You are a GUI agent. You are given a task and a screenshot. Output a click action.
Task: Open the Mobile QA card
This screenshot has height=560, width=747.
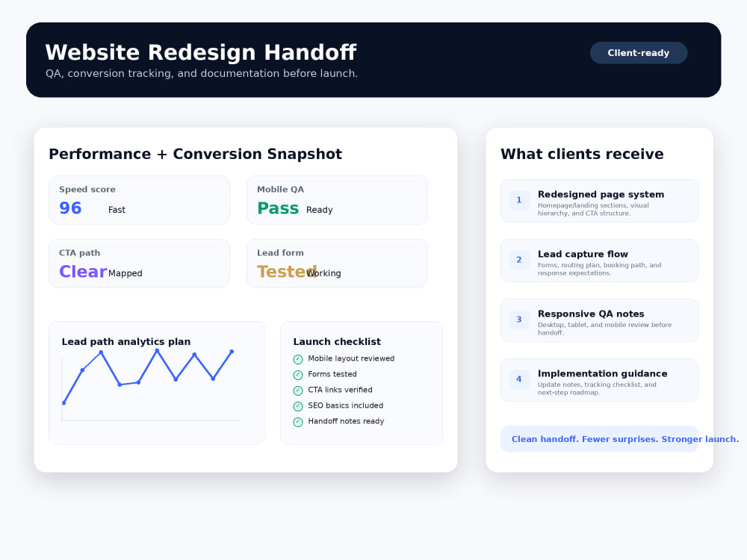(x=337, y=200)
